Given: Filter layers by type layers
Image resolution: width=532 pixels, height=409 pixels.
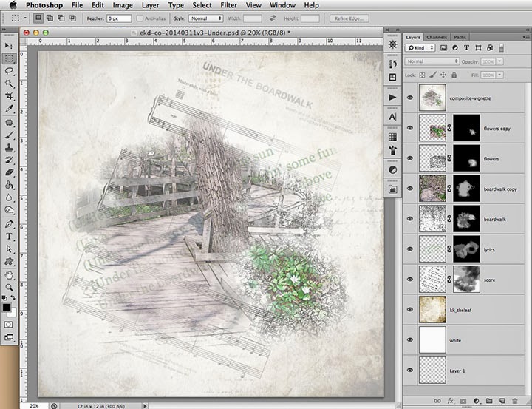Looking at the screenshot, I should [x=466, y=48].
